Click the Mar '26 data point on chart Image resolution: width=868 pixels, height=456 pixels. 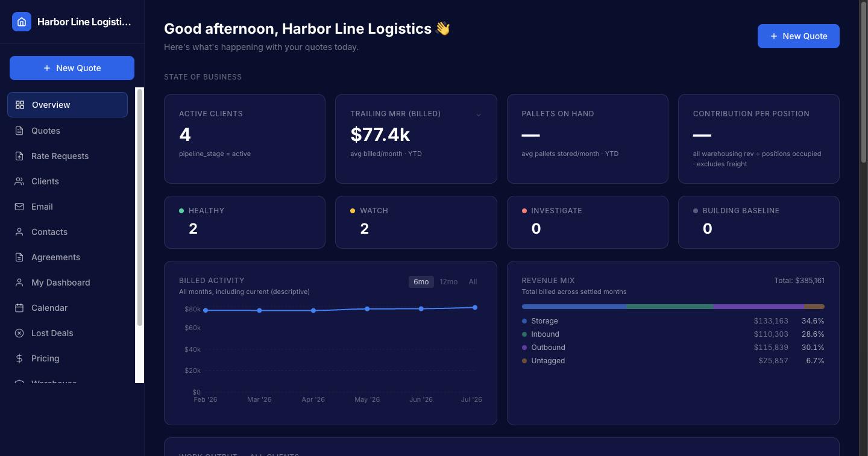point(260,311)
